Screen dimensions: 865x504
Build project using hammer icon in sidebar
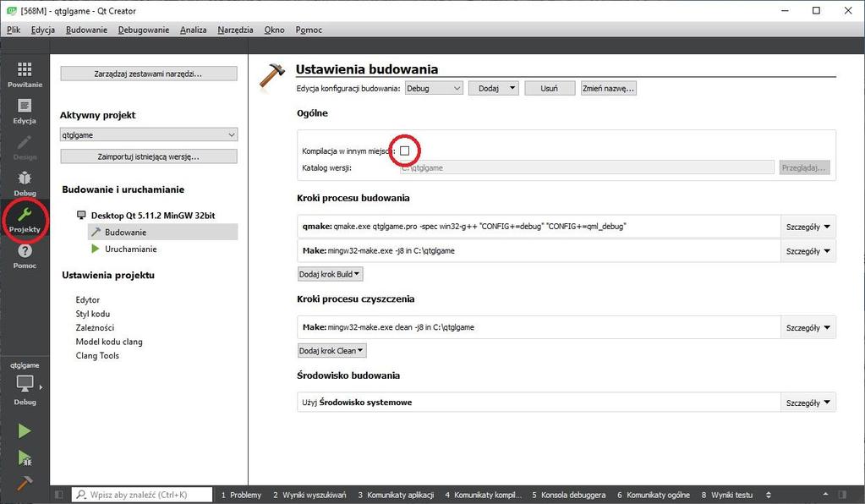(x=25, y=483)
